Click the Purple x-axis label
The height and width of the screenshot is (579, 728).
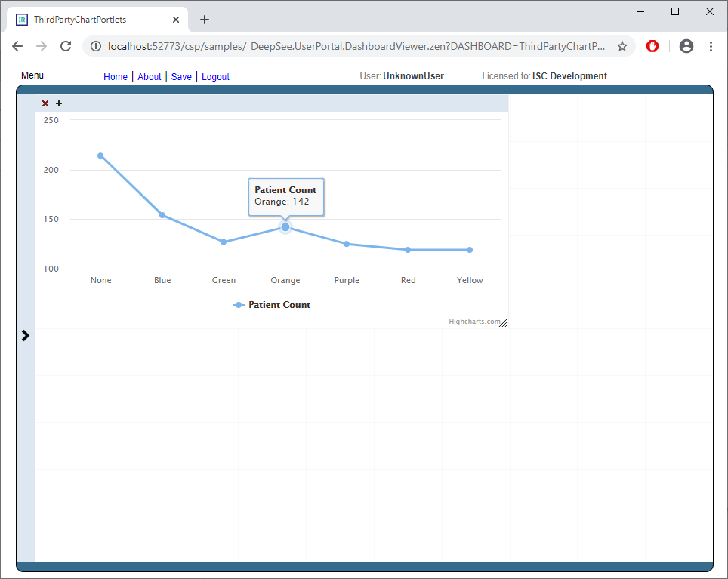[347, 280]
